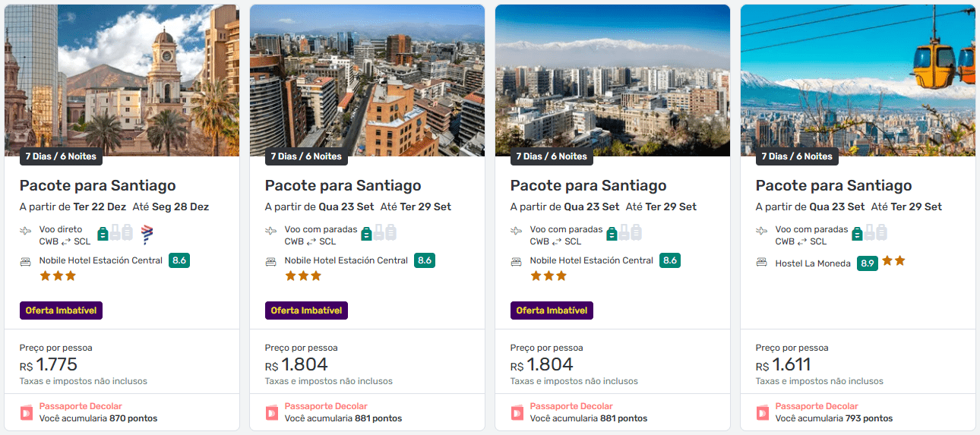Click the Passaporte Decolar icon beside 793 pontos

click(x=763, y=412)
